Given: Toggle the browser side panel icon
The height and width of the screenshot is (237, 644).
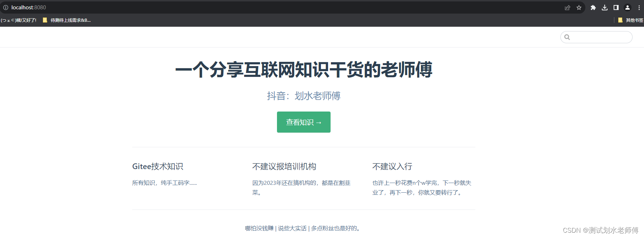Looking at the screenshot, I should pos(616,8).
